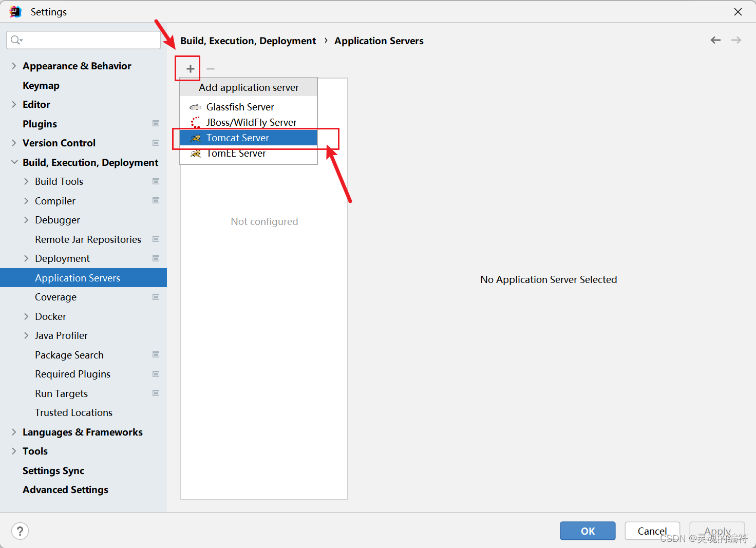Select Coverage settings item
Viewport: 756px width, 548px height.
[x=55, y=297]
